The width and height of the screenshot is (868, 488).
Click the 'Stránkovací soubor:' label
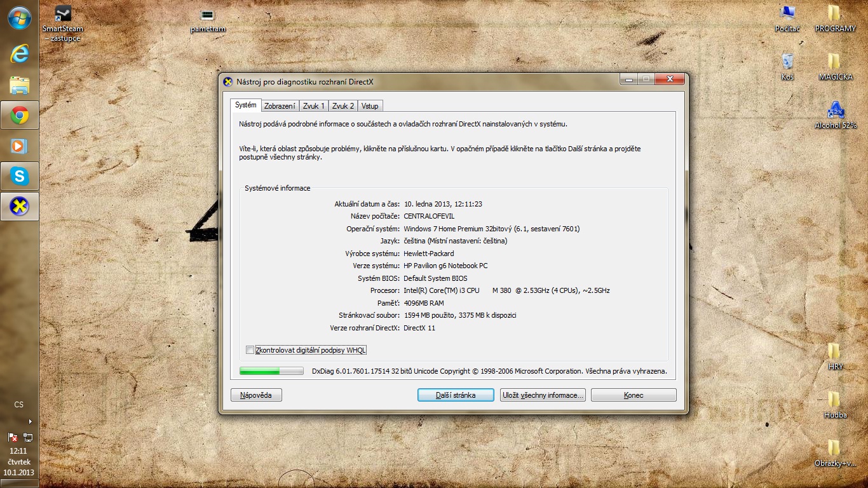(370, 315)
